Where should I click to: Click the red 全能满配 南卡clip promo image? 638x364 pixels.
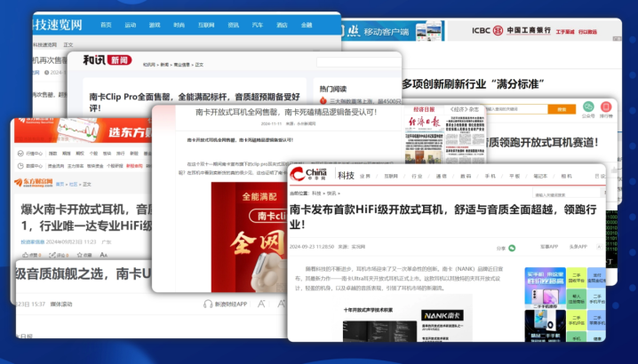click(249, 237)
